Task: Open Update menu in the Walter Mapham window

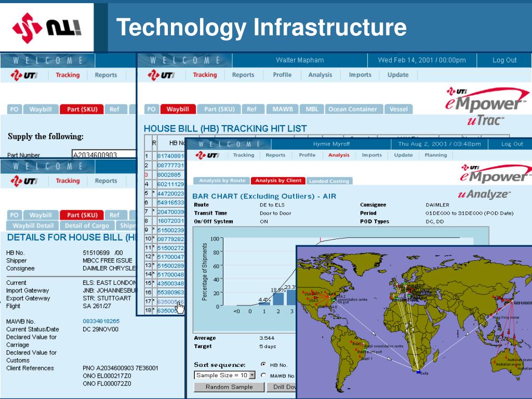Action: tap(398, 75)
